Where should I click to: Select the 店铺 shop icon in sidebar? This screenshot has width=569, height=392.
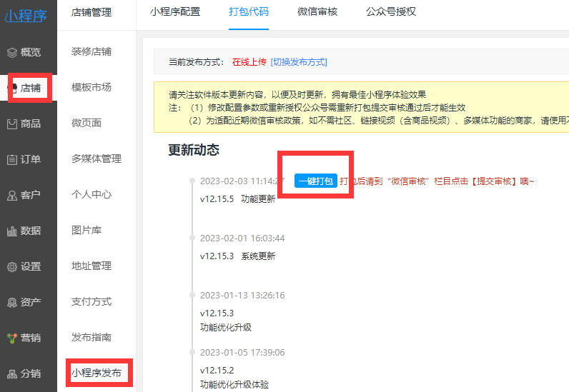click(x=12, y=88)
